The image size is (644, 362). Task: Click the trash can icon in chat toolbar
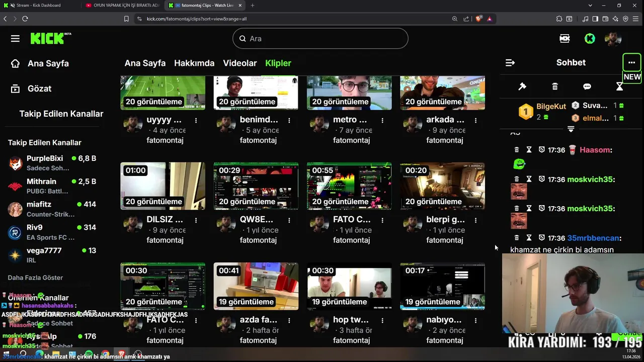pos(555,86)
